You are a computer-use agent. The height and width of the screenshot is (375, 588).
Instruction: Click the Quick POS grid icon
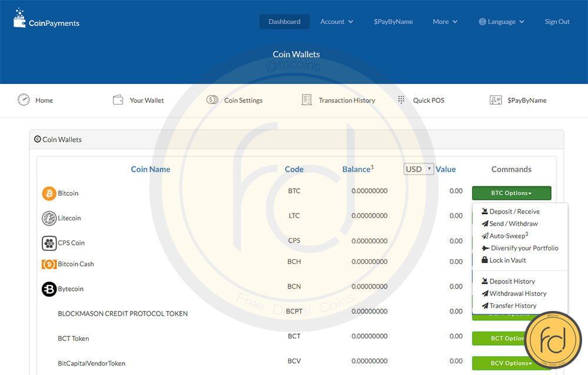click(402, 100)
